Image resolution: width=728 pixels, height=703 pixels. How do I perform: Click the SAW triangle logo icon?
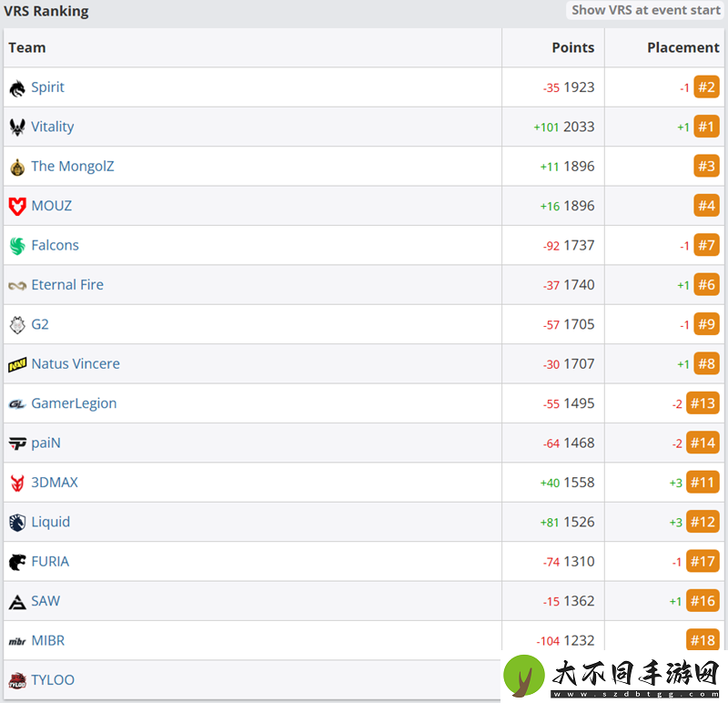(17, 602)
